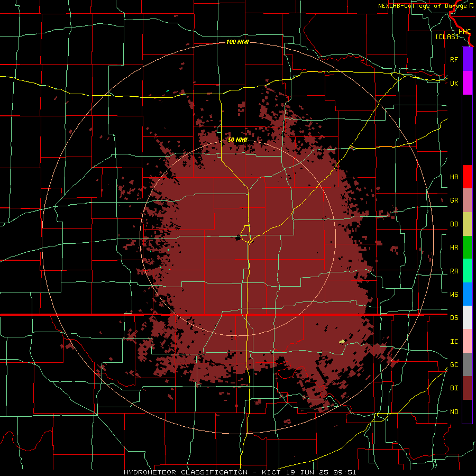Click the ND black legend swatch

coord(467,411)
